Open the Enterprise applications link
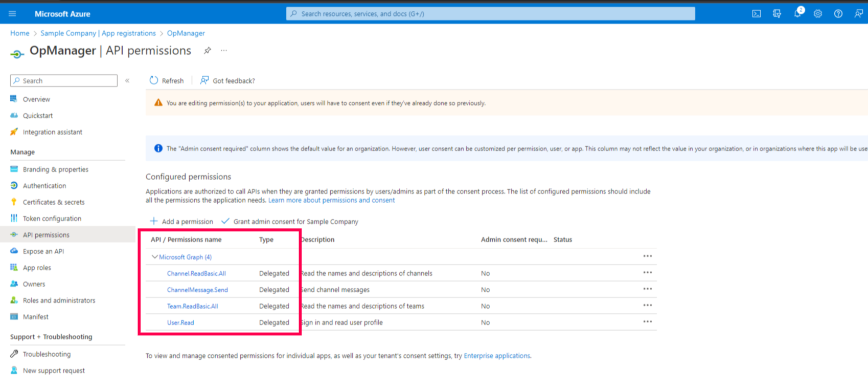 click(x=497, y=356)
